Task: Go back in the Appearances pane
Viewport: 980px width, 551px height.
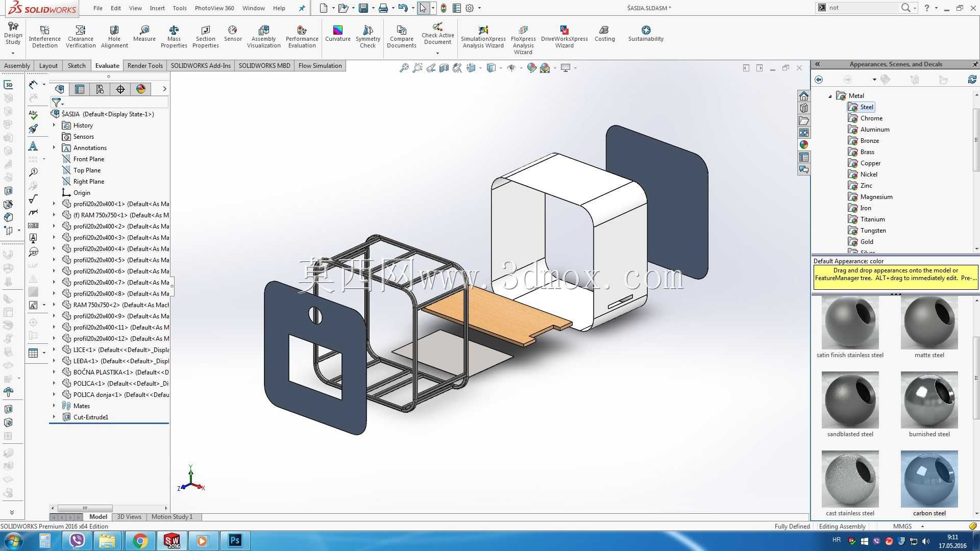Action: coord(819,80)
